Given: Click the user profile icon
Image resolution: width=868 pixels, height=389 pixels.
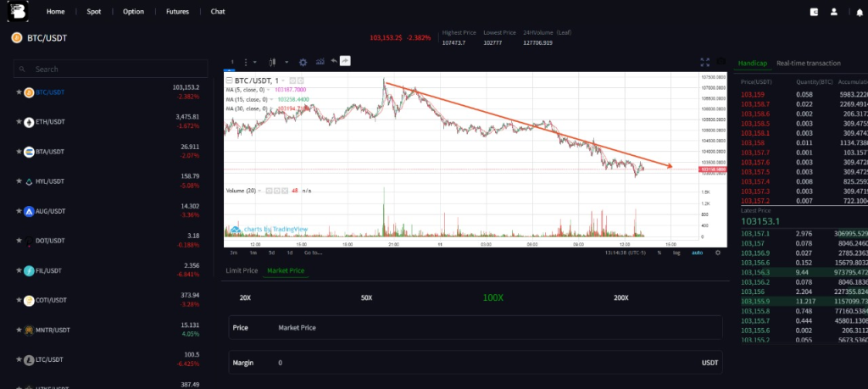Looking at the screenshot, I should (x=834, y=12).
